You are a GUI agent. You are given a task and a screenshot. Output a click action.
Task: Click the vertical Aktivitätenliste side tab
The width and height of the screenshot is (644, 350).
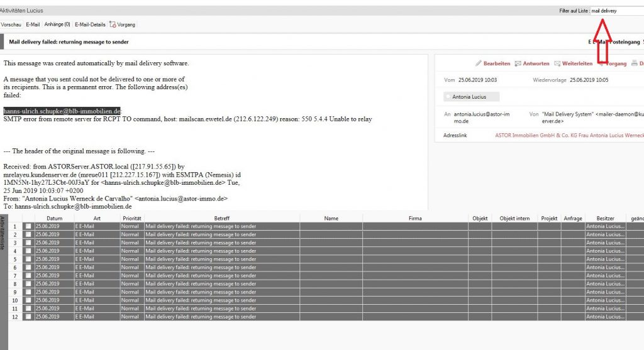3,234
